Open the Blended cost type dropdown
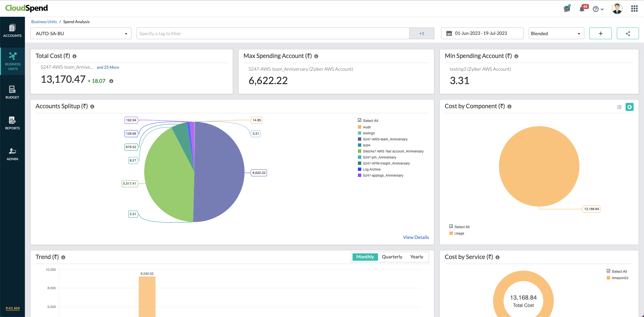644x317 pixels. pos(556,33)
